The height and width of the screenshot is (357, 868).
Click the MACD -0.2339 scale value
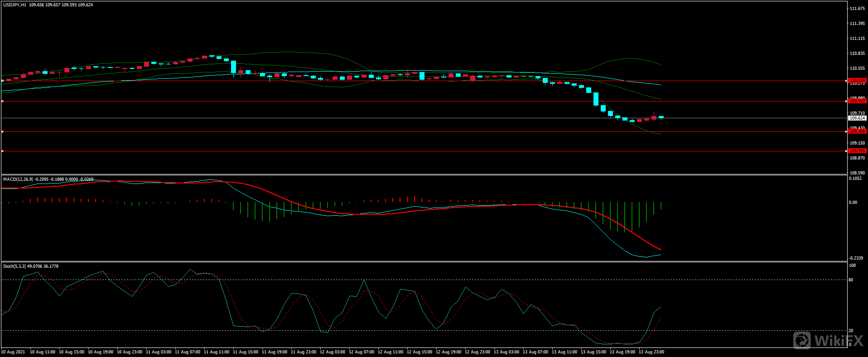tap(856, 258)
